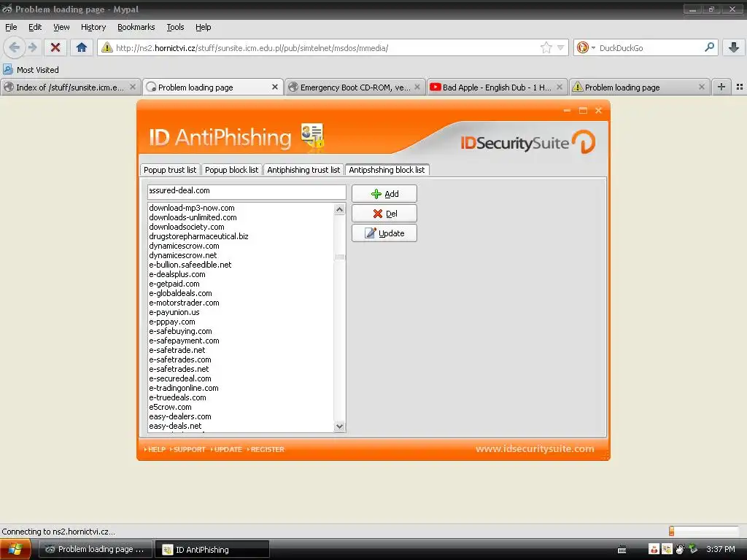This screenshot has height=560, width=747.
Task: Close the Bad Apple English Dub tab
Action: (x=560, y=87)
